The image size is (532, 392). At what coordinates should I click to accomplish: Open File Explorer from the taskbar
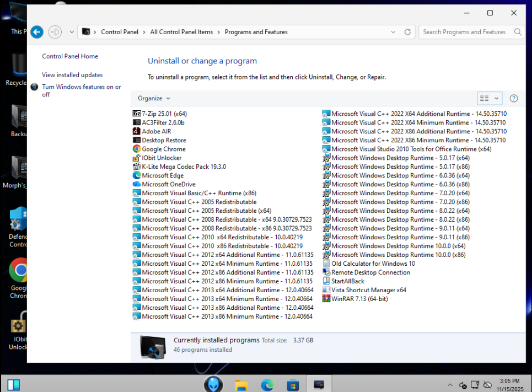pyautogui.click(x=241, y=385)
